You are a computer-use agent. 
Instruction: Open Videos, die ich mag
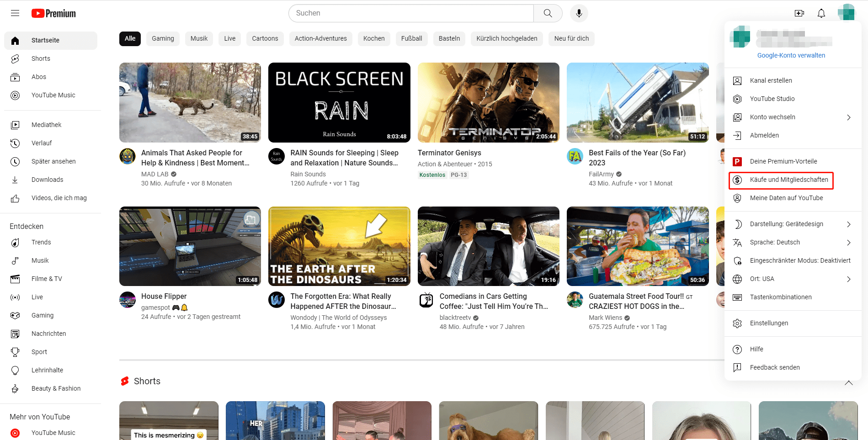pos(51,198)
